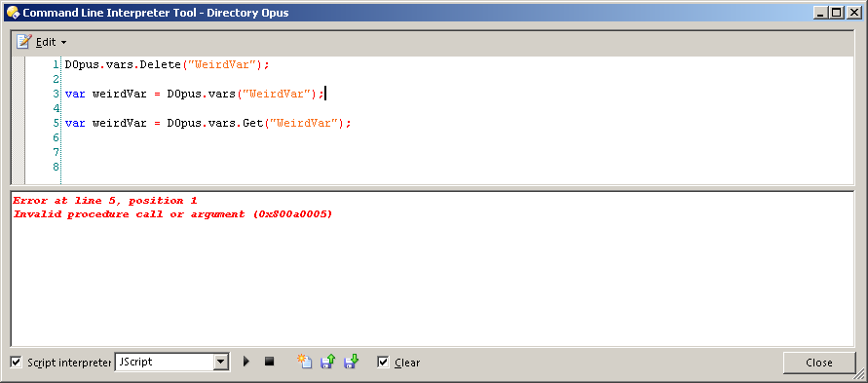Click the Directory Opus icon in title bar

click(13, 12)
